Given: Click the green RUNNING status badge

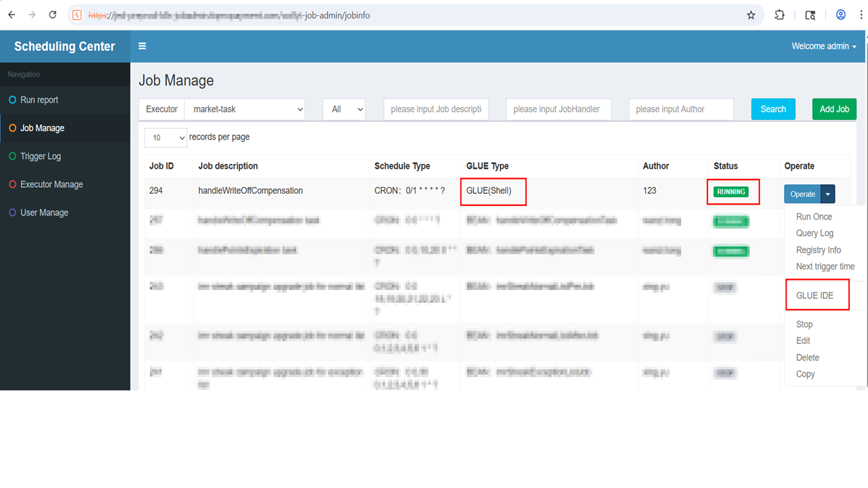Looking at the screenshot, I should tap(731, 192).
